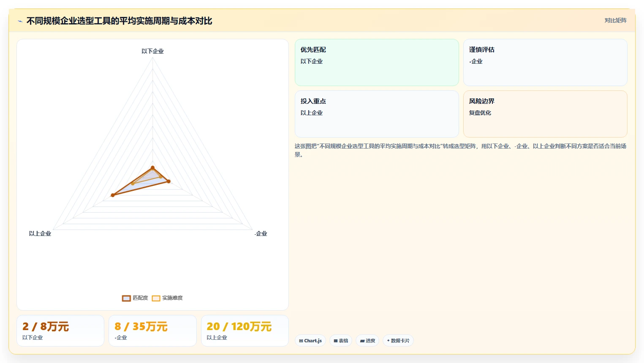
Task: Click the 数据卡片 tag
Action: click(x=398, y=341)
